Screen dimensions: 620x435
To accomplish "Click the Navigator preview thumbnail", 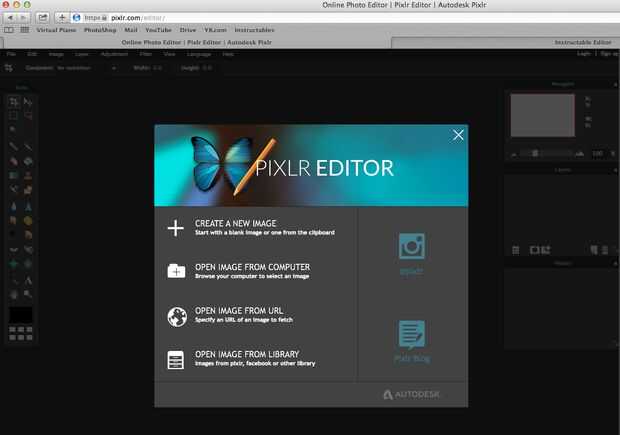I will (542, 115).
